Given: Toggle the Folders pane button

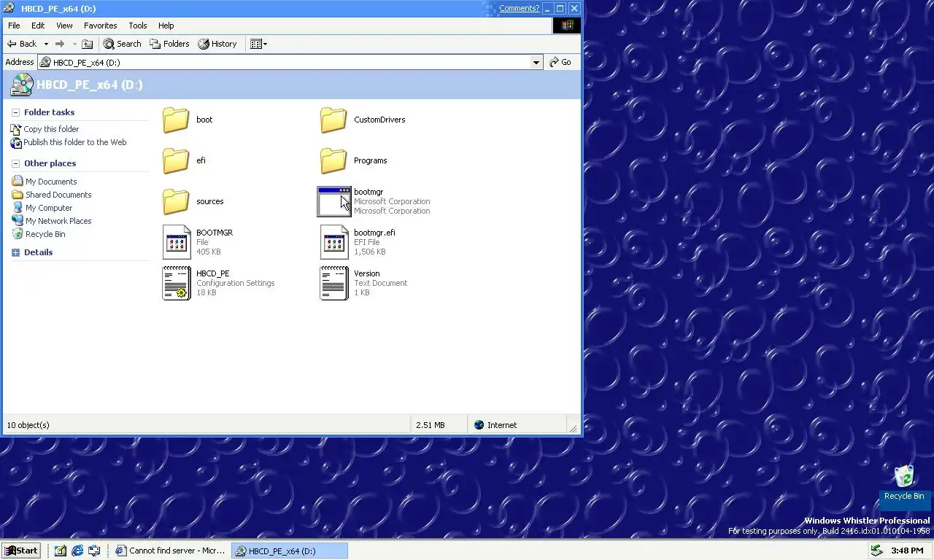Looking at the screenshot, I should (169, 44).
